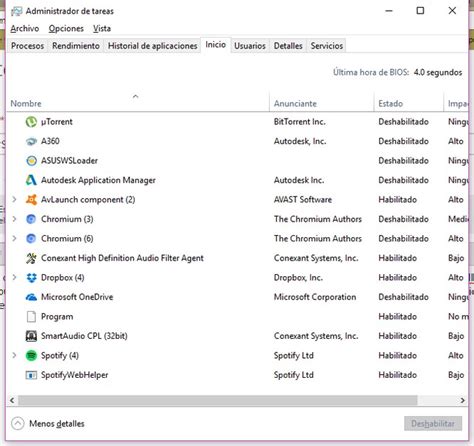474x446 pixels.
Task: Click the Deshabilitado status of µTorrent
Action: (403, 122)
